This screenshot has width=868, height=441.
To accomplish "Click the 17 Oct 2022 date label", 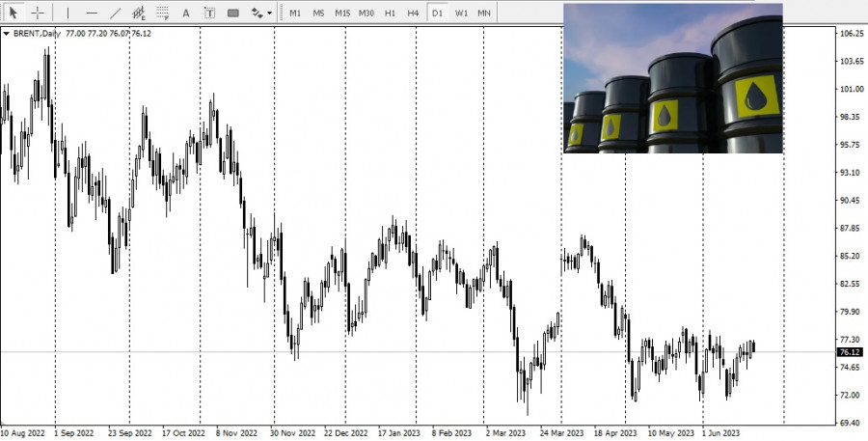I will [x=182, y=432].
